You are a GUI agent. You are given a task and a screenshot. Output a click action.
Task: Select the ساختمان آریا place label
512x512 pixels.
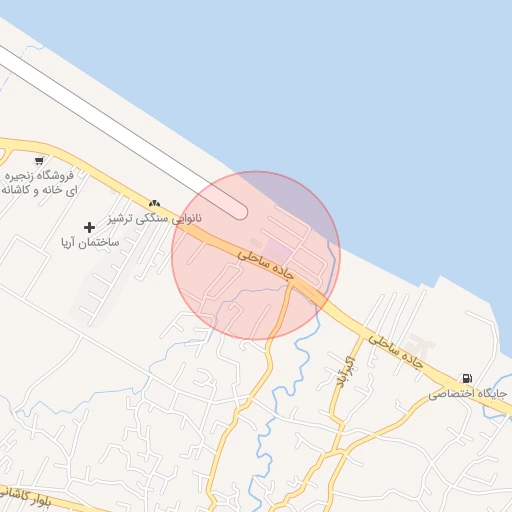pos(90,242)
